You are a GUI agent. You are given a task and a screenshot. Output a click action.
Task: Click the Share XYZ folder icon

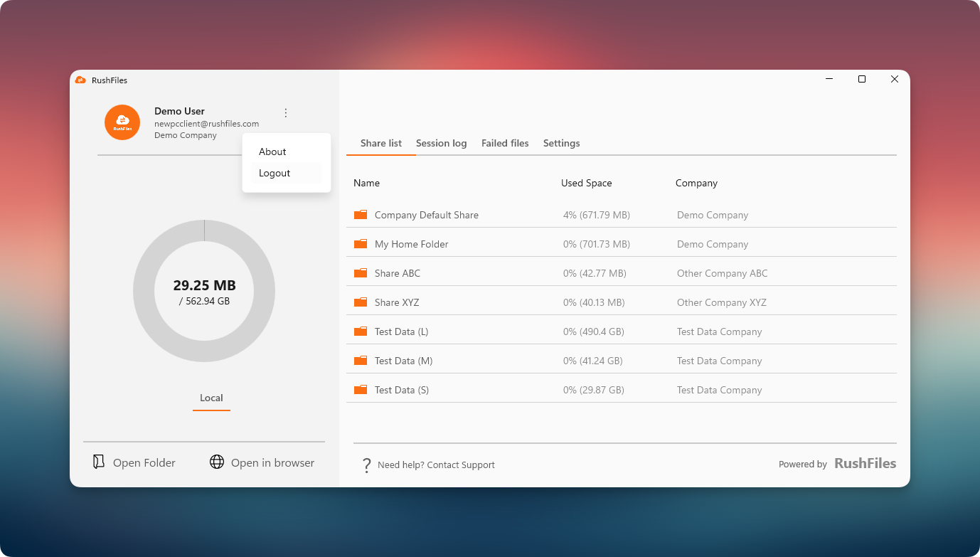point(361,302)
